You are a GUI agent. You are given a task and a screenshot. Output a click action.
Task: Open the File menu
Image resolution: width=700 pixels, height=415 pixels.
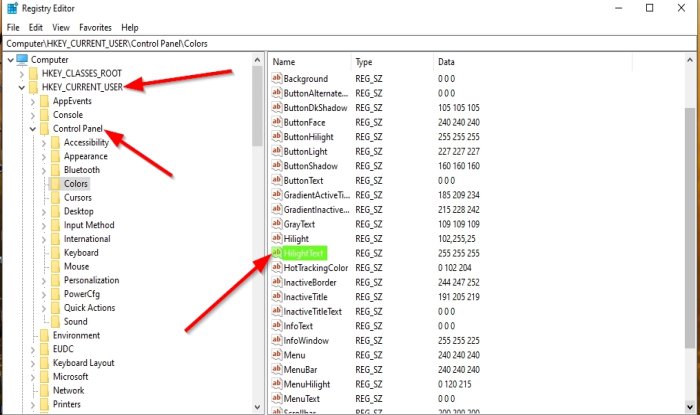pyautogui.click(x=13, y=27)
